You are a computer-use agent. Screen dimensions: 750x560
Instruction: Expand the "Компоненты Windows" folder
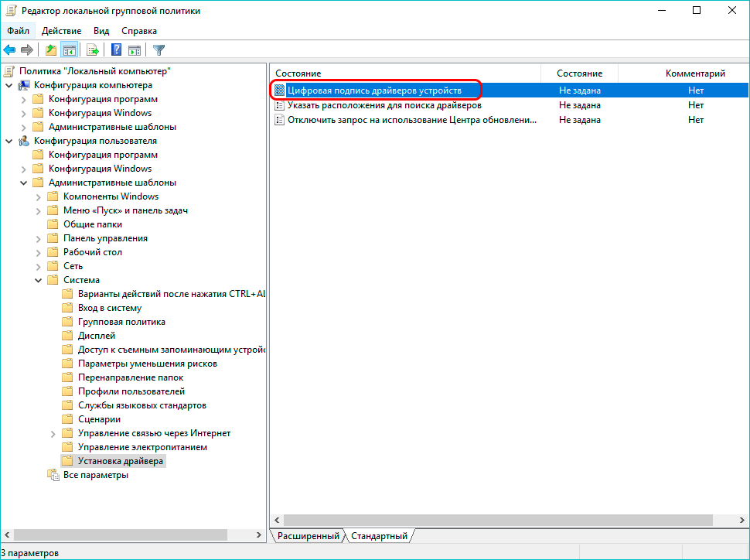pos(39,196)
